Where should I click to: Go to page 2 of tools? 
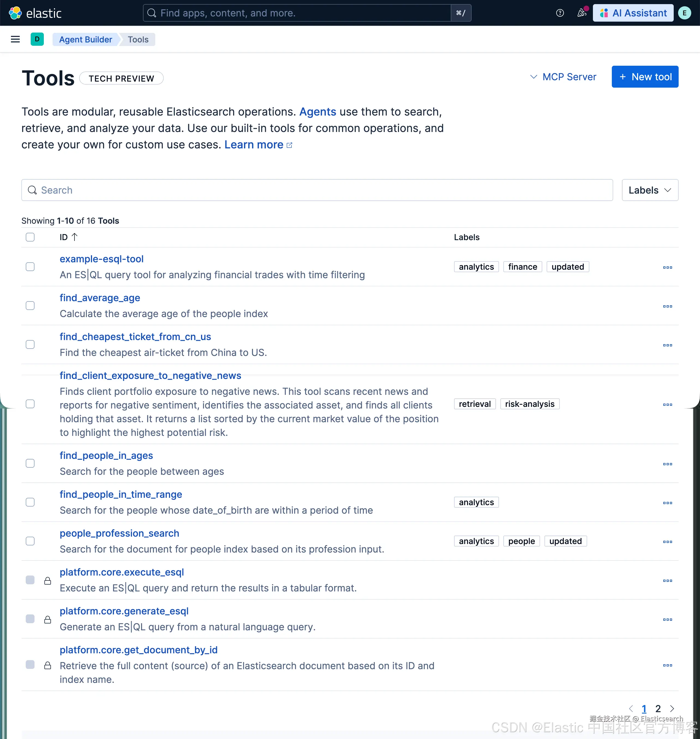pyautogui.click(x=658, y=708)
